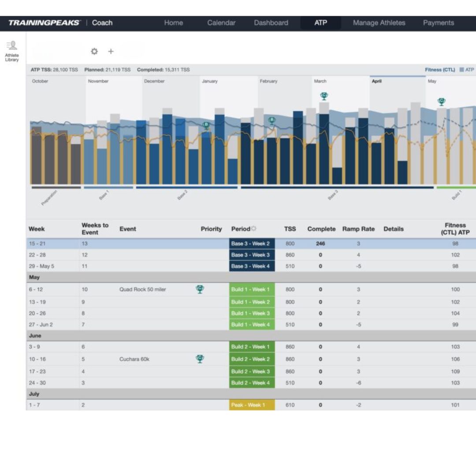Select the April month header in chart
This screenshot has width=476, height=476.
(377, 82)
